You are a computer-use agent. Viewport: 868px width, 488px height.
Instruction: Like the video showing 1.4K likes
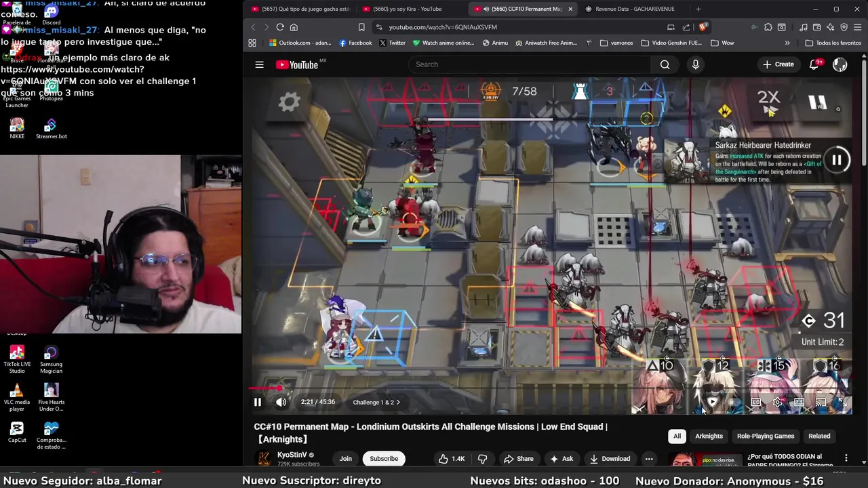click(452, 459)
